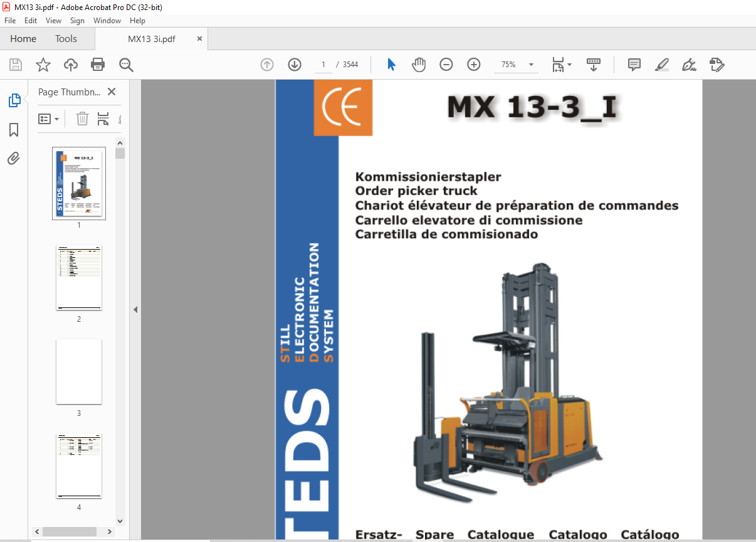
Task: Open the Sign document tool
Action: point(690,65)
